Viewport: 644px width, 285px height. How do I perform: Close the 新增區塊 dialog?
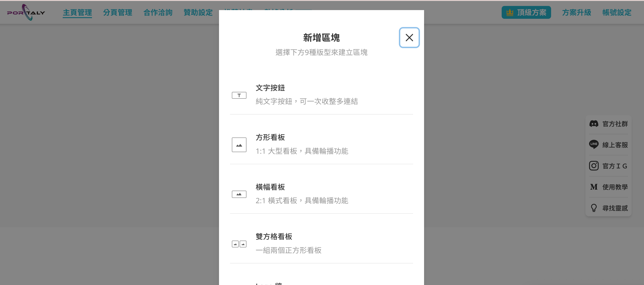pyautogui.click(x=409, y=38)
